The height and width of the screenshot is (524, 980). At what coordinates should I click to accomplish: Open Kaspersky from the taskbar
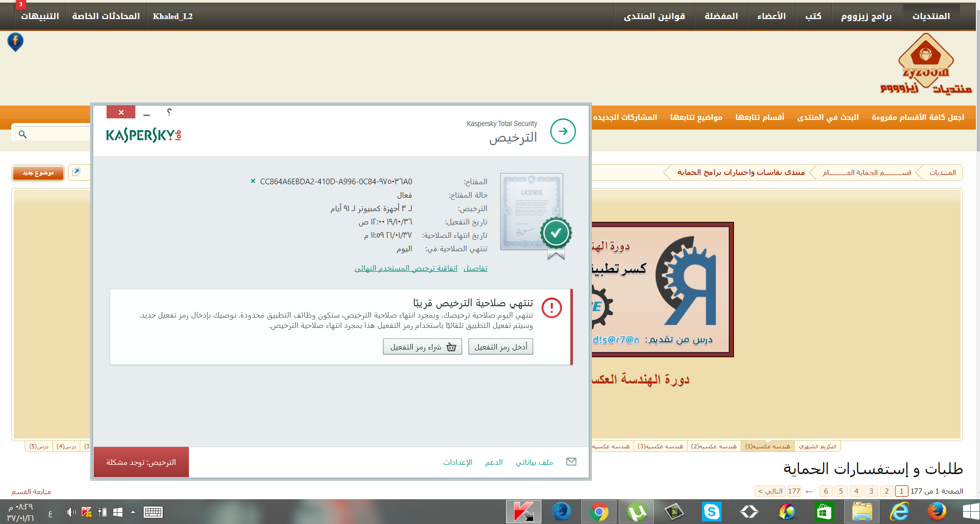pyautogui.click(x=523, y=512)
